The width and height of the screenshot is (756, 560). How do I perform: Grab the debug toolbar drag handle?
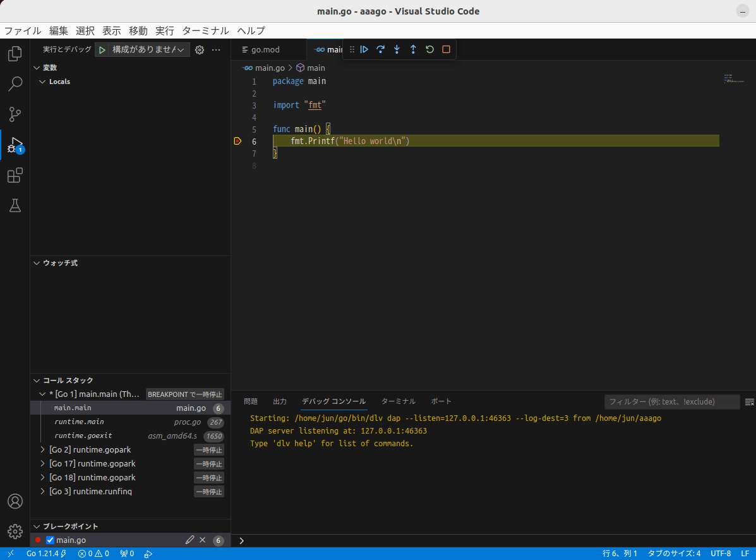tap(352, 49)
